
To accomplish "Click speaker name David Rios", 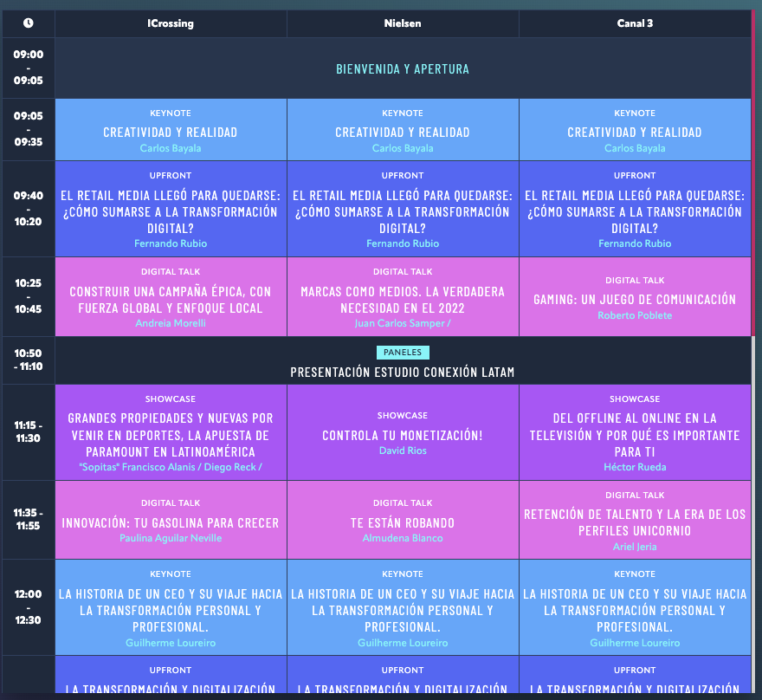I will coord(403,450).
